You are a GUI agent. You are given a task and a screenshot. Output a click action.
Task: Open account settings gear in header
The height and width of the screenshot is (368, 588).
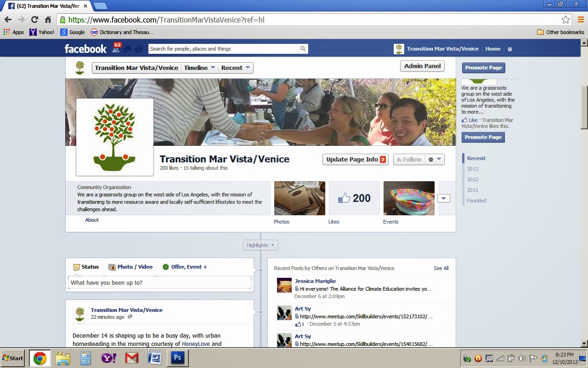(x=509, y=49)
